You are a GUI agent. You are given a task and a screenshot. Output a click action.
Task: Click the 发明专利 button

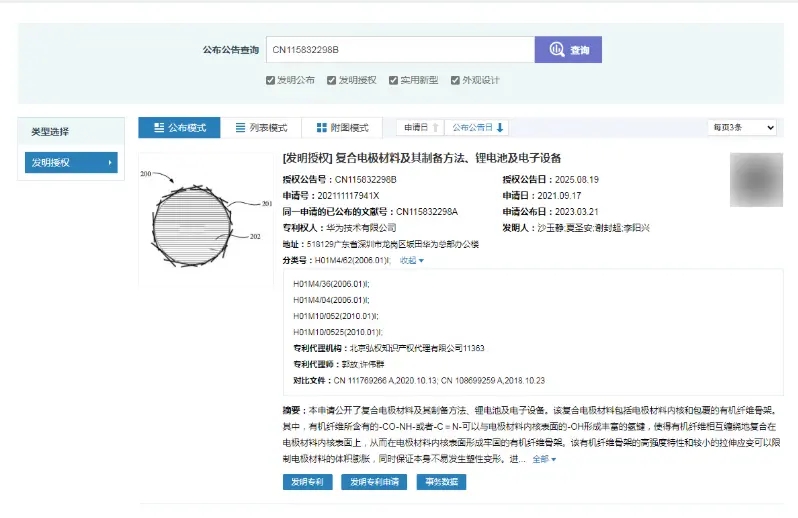pos(307,482)
